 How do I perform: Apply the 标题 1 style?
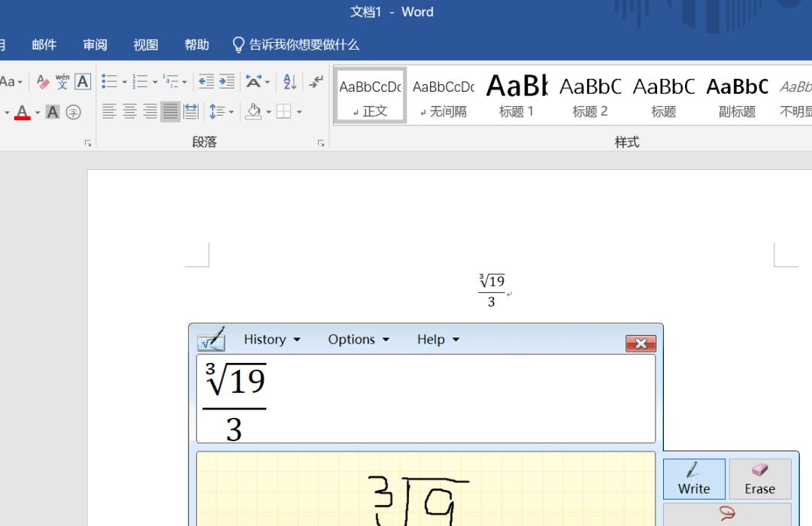516,93
